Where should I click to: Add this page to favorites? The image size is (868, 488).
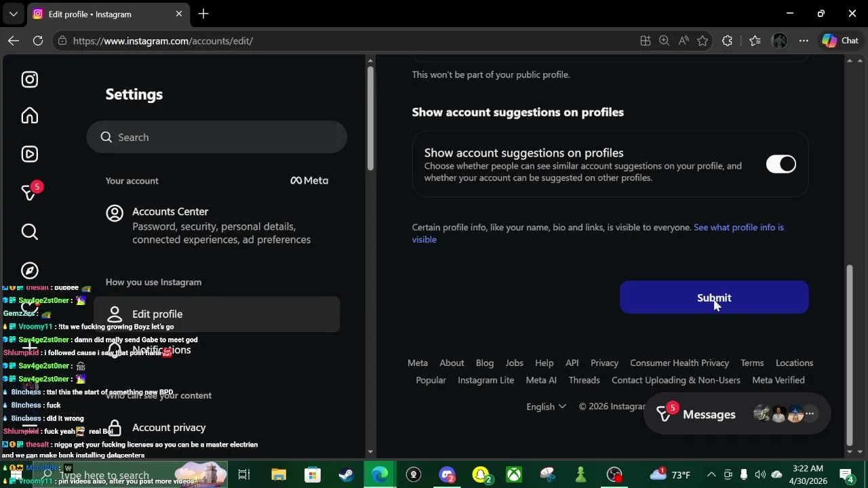point(703,41)
